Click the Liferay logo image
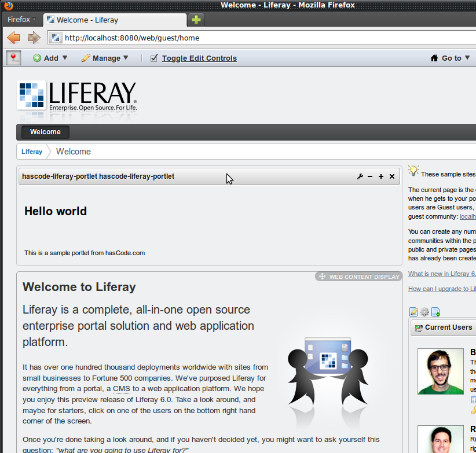The height and width of the screenshot is (453, 476). pos(77,96)
